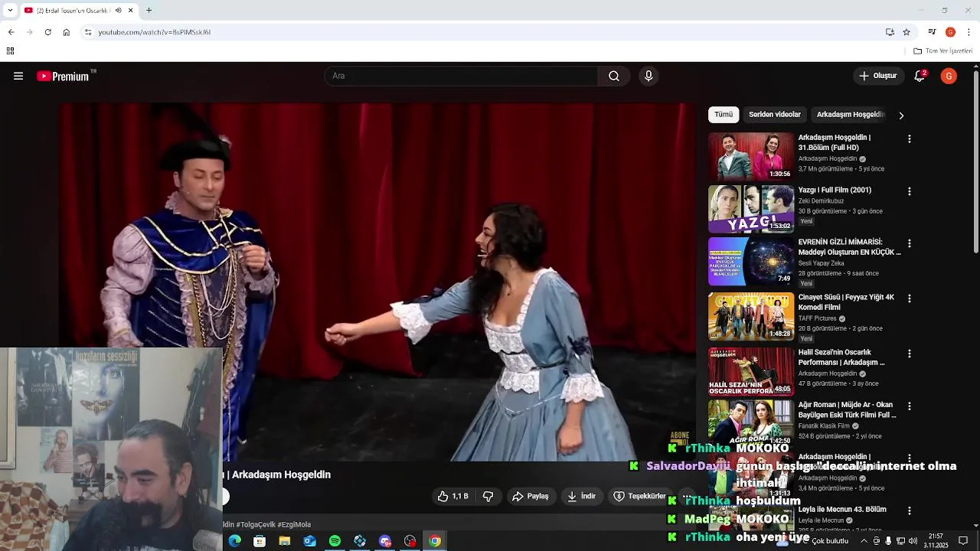Open Outlook from taskbar

click(309, 541)
